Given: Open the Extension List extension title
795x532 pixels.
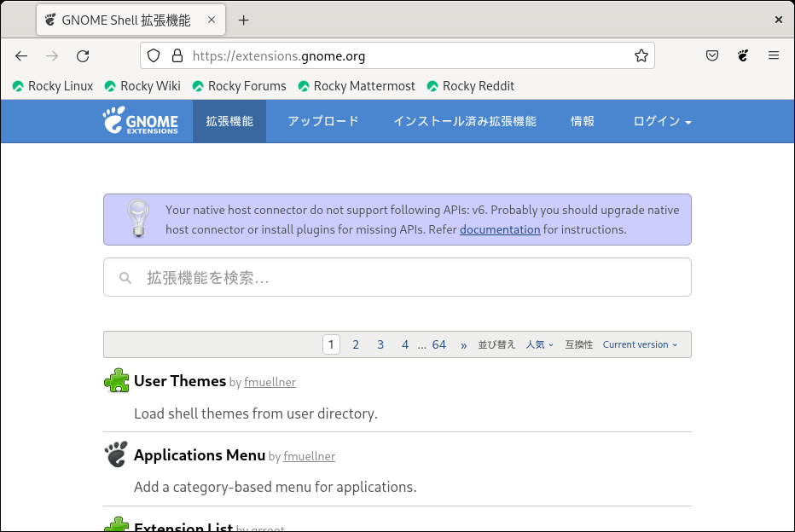Looking at the screenshot, I should (183, 527).
